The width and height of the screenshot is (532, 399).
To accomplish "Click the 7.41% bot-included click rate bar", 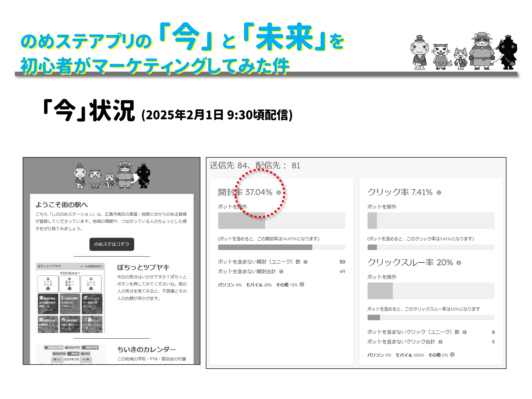I will (431, 247).
